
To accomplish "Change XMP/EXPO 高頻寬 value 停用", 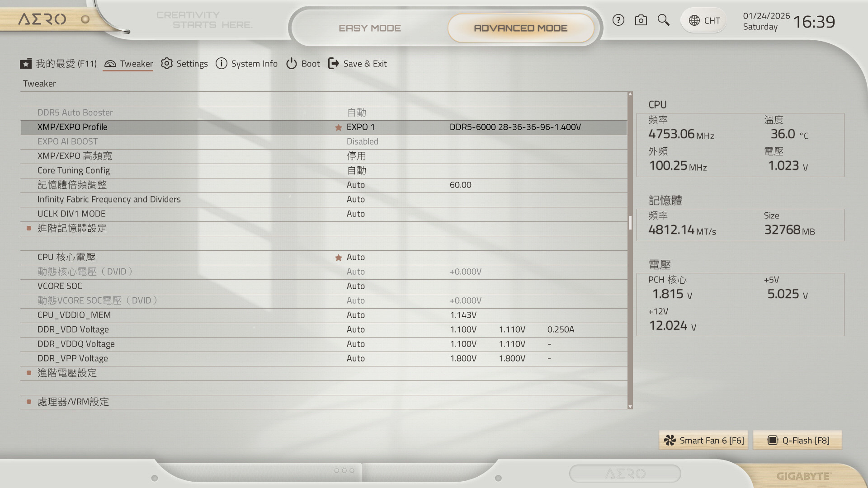I will pyautogui.click(x=356, y=156).
